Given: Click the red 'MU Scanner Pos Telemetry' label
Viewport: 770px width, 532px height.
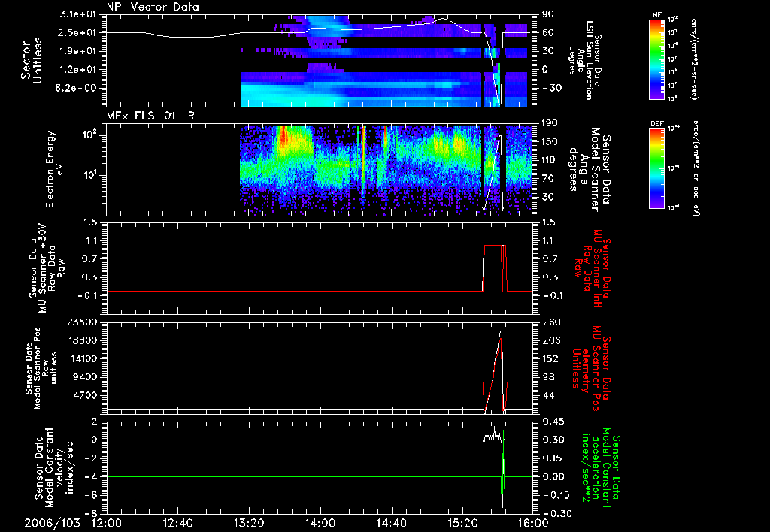Looking at the screenshot, I should pyautogui.click(x=591, y=368).
